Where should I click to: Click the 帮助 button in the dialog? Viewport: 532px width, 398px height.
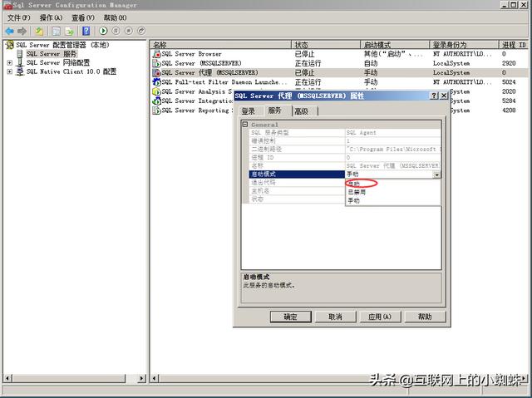point(425,317)
